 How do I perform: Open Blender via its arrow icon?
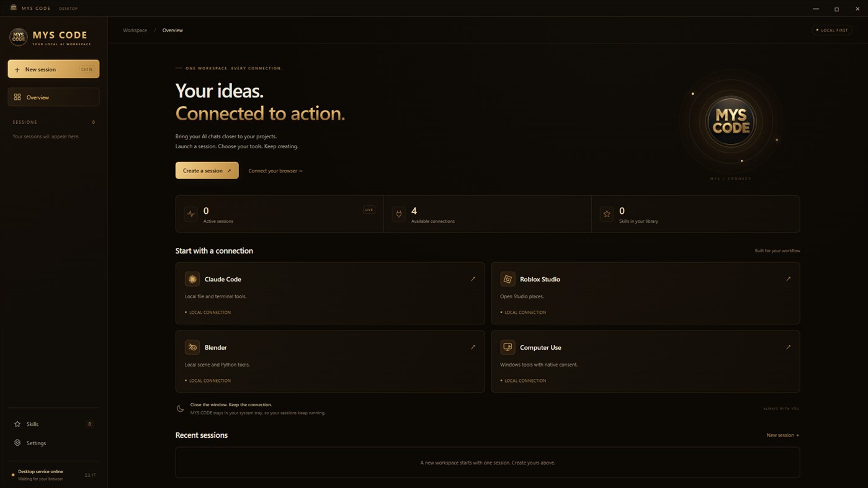pos(473,347)
